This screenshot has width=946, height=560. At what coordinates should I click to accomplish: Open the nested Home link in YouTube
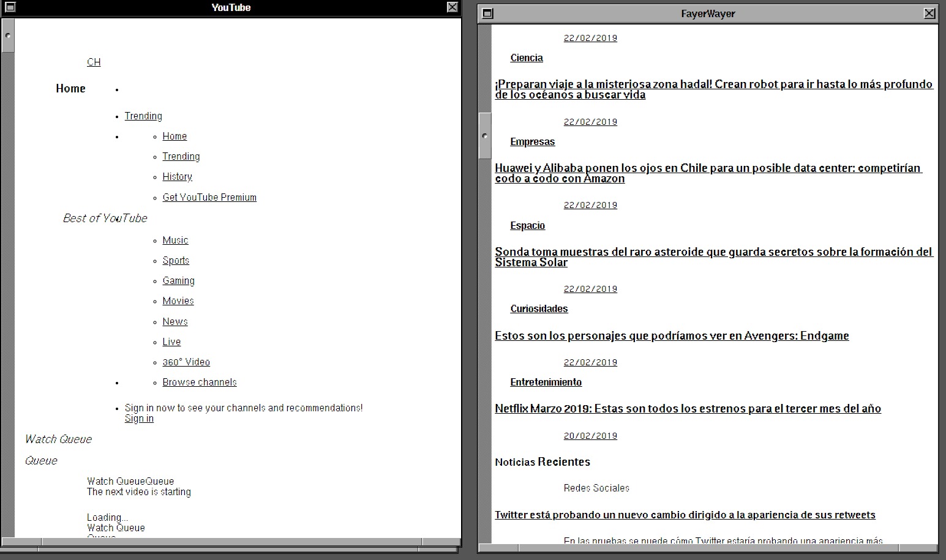[175, 136]
